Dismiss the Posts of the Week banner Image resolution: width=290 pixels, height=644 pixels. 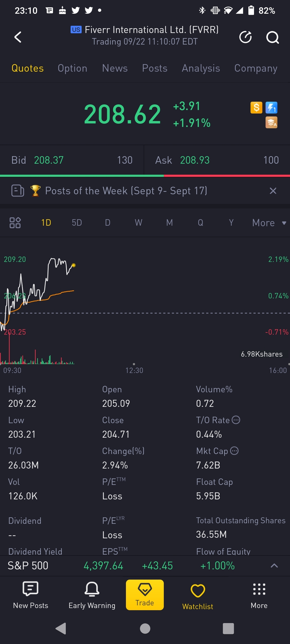point(273,191)
